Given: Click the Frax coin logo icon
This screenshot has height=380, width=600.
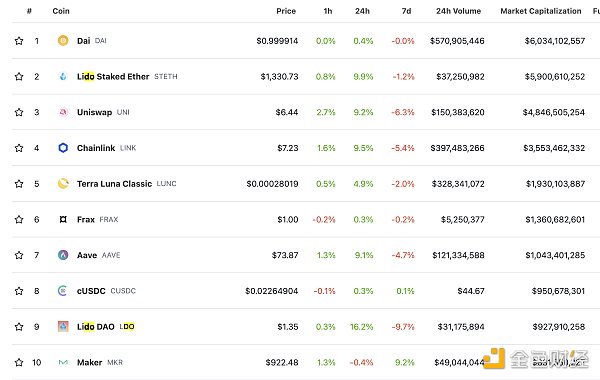Looking at the screenshot, I should [63, 219].
